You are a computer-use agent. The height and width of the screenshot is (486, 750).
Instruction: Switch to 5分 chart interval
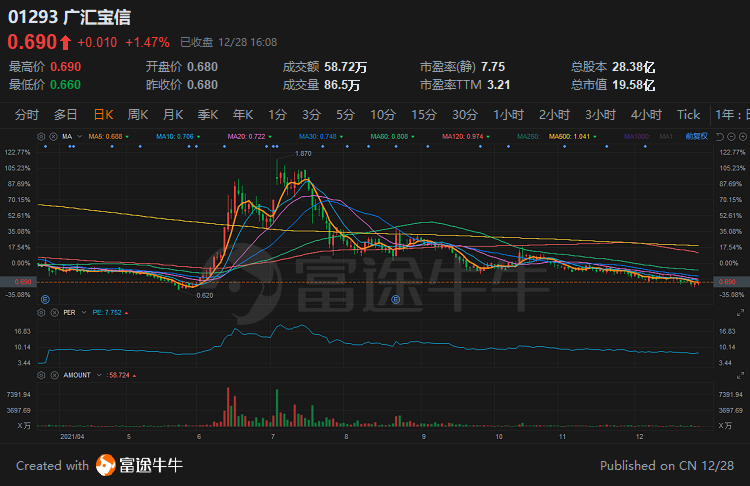[345, 115]
